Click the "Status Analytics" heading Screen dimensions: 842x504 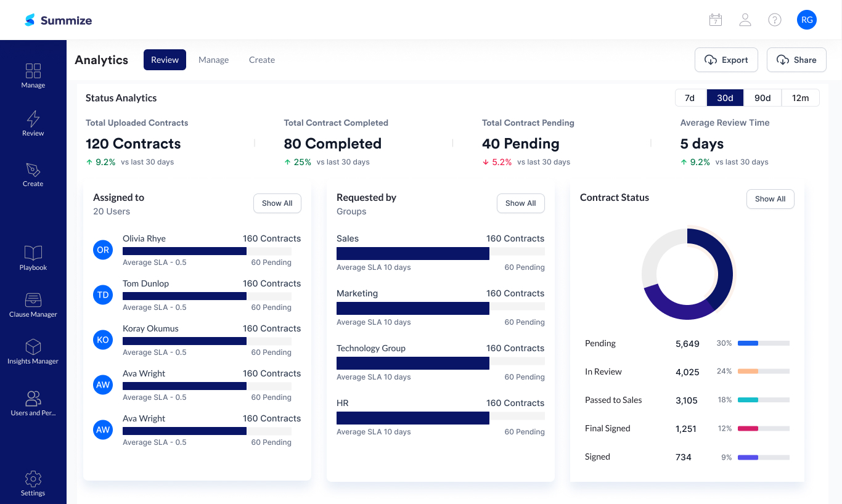(x=121, y=98)
